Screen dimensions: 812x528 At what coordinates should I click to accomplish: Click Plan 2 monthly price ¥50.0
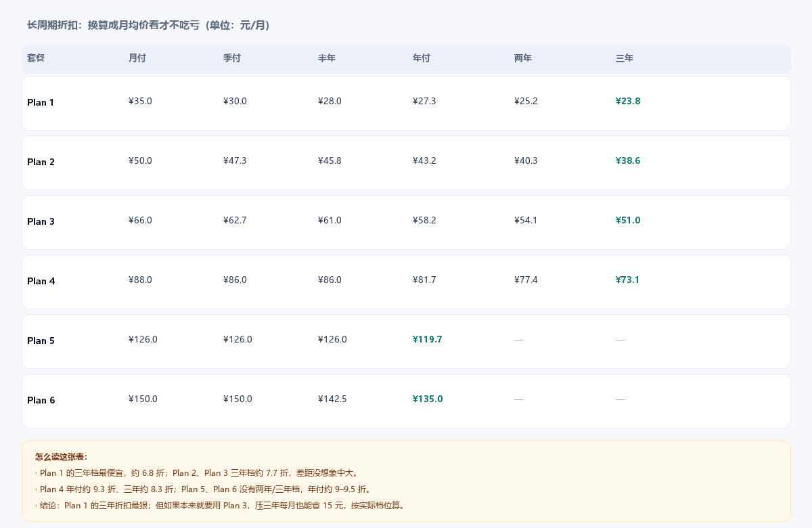140,160
